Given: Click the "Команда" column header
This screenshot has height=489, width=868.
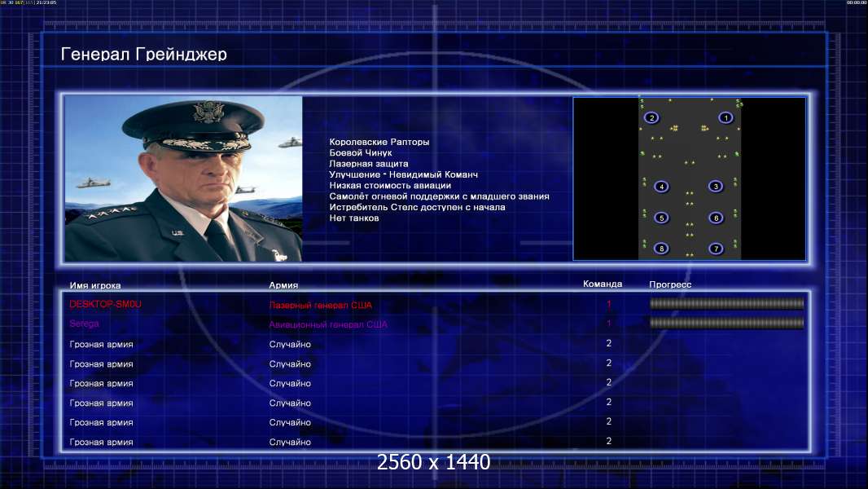Looking at the screenshot, I should [603, 284].
